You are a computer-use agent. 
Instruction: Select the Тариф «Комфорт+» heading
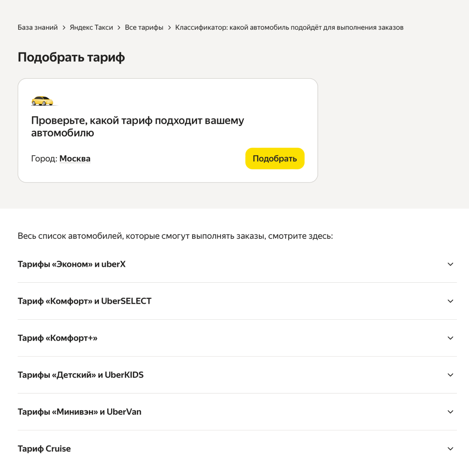coord(58,338)
